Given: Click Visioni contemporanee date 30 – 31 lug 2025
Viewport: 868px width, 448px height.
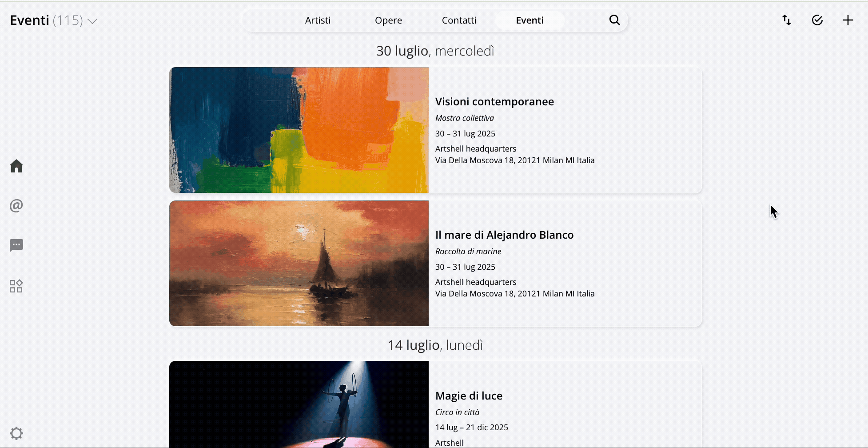Looking at the screenshot, I should click(x=465, y=133).
